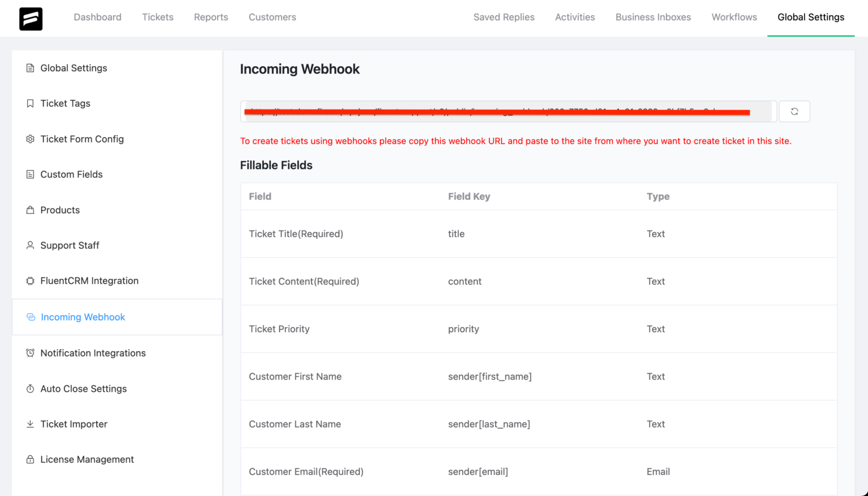This screenshot has height=496, width=868.
Task: Open Saved Replies
Action: coord(504,17)
